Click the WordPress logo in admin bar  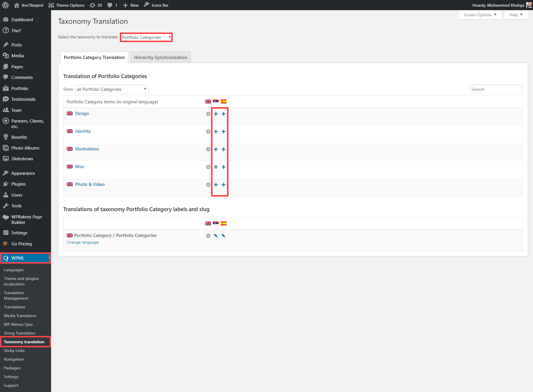[6, 5]
